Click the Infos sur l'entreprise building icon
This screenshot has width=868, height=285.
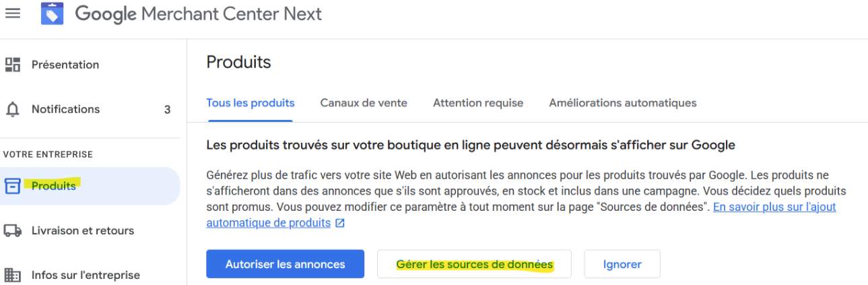coord(12,275)
